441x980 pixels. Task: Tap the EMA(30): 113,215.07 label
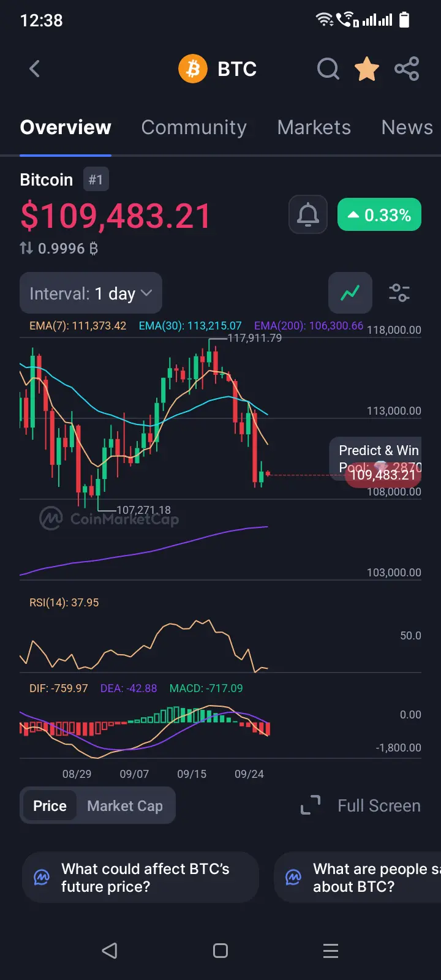(x=190, y=326)
